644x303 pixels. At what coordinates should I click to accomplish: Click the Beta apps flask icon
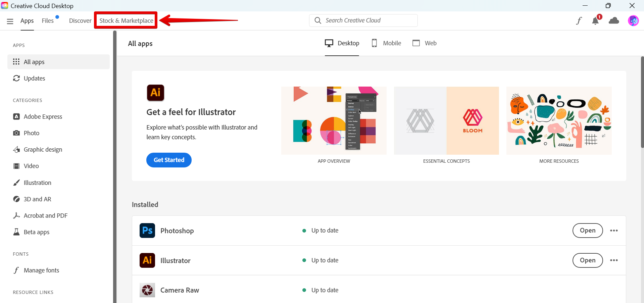16,232
